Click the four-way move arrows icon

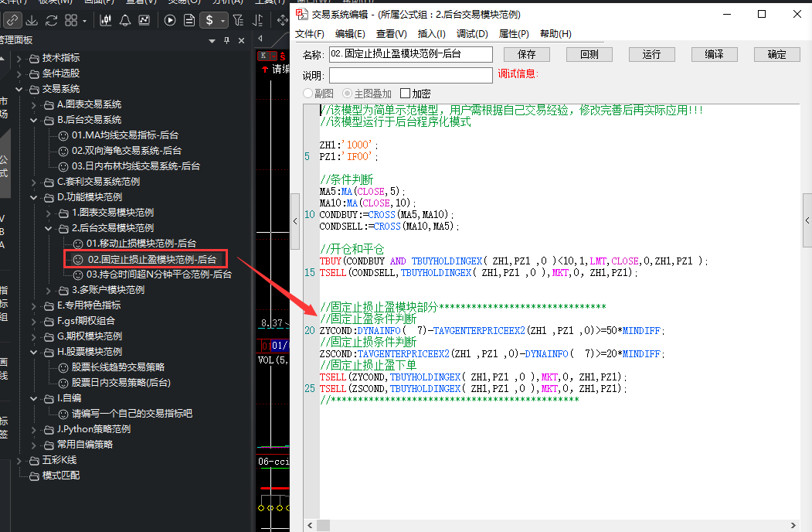pos(282,20)
